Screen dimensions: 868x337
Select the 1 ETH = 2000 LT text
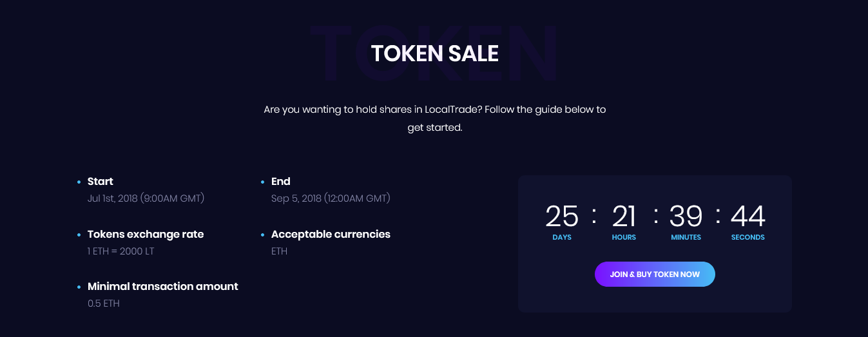click(x=121, y=251)
